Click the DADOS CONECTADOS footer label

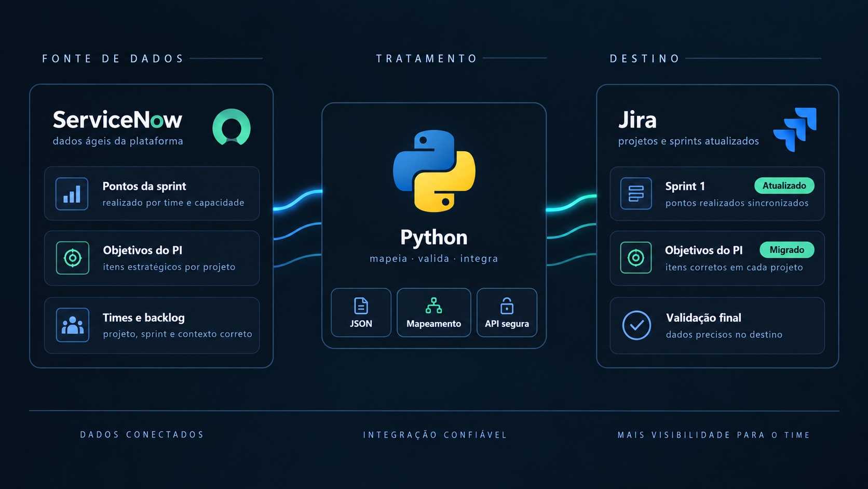142,434
